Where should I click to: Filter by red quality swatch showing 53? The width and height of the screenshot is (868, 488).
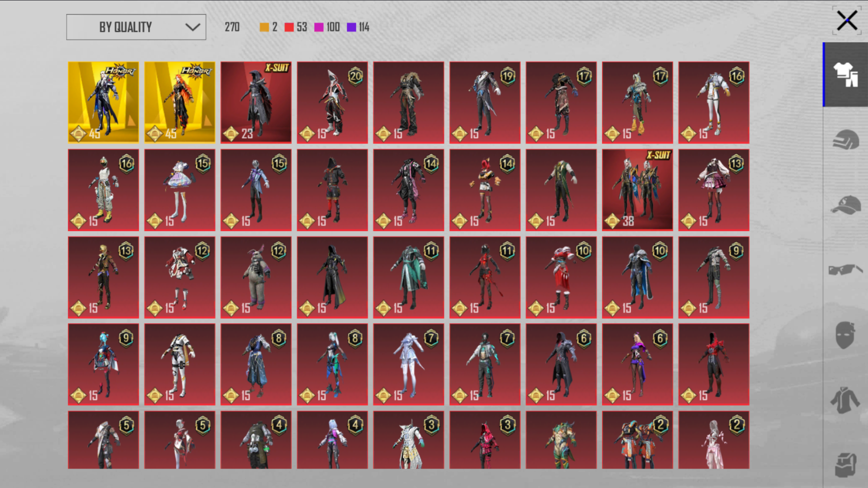tap(296, 27)
